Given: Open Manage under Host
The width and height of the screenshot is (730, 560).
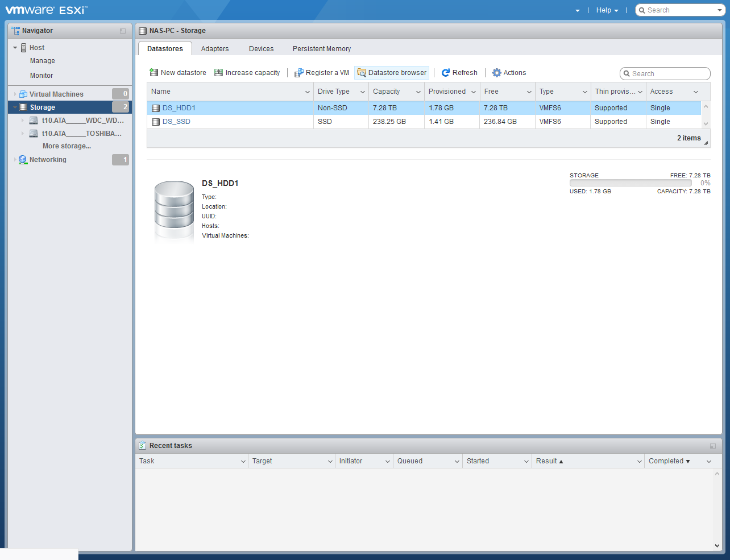Looking at the screenshot, I should click(43, 61).
